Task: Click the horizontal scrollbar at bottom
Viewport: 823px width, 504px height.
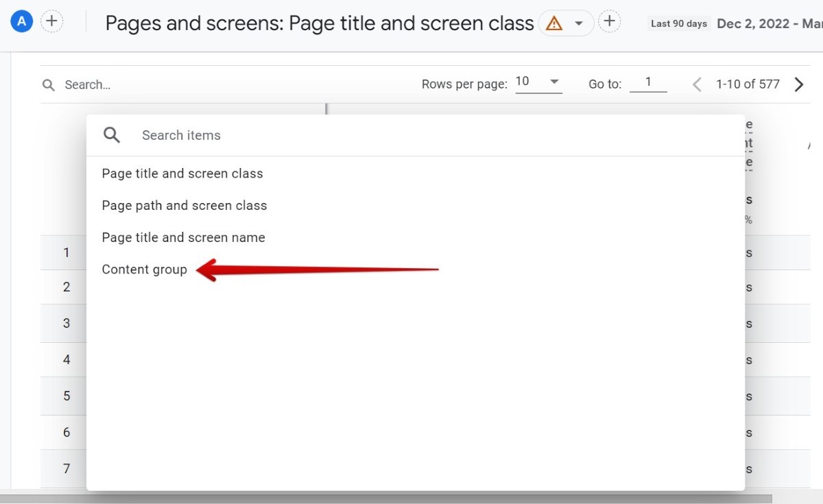Action: [x=386, y=499]
